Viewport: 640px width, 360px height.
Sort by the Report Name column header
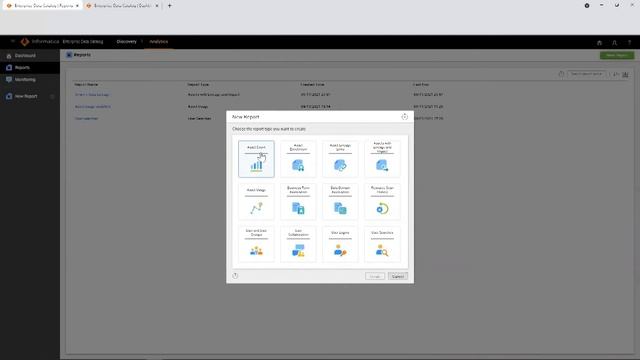coord(86,84)
